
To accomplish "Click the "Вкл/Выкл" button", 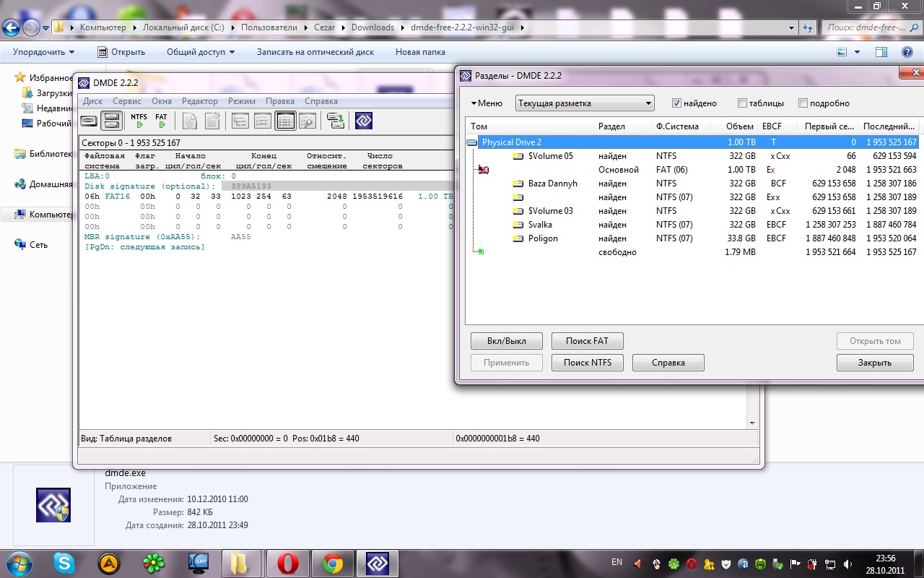I will click(x=507, y=341).
